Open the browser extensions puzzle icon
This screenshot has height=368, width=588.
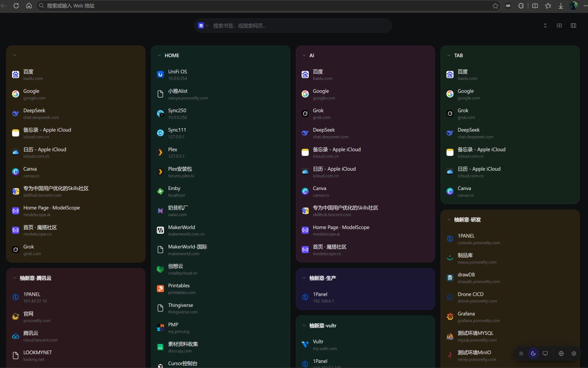coord(521,6)
